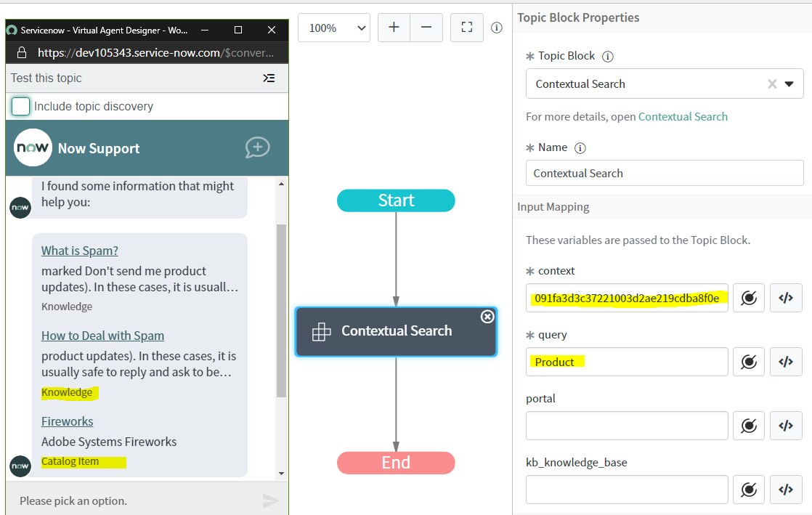
Task: Open canvas help info icon
Action: (x=497, y=28)
